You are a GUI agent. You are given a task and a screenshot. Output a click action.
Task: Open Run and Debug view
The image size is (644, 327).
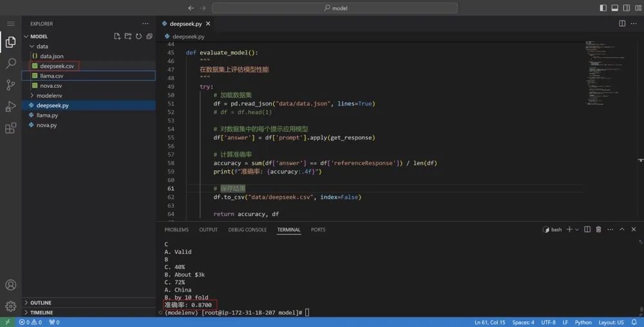pos(11,106)
